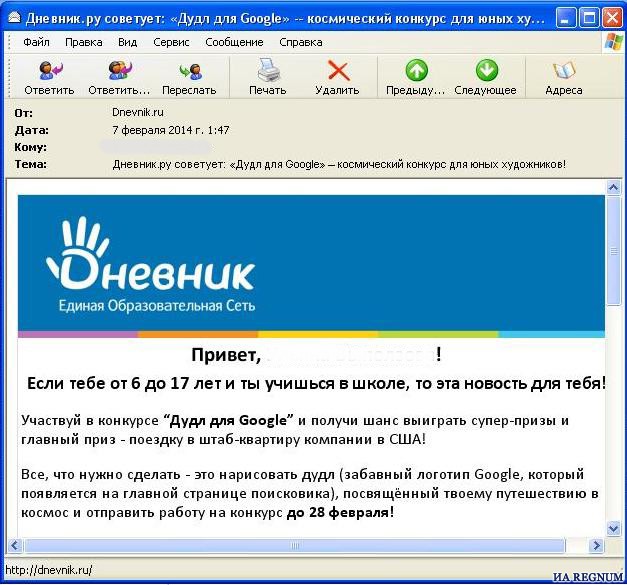
Task: Click the bold deadline до 28 февраля
Action: (x=338, y=512)
